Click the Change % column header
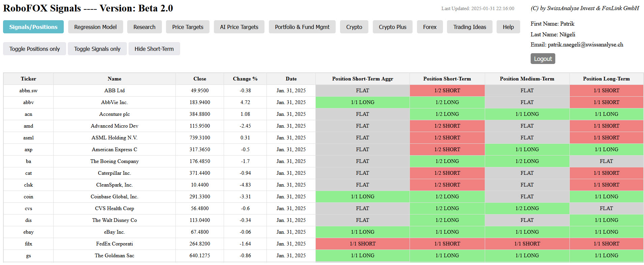This screenshot has width=644, height=265. 245,79
